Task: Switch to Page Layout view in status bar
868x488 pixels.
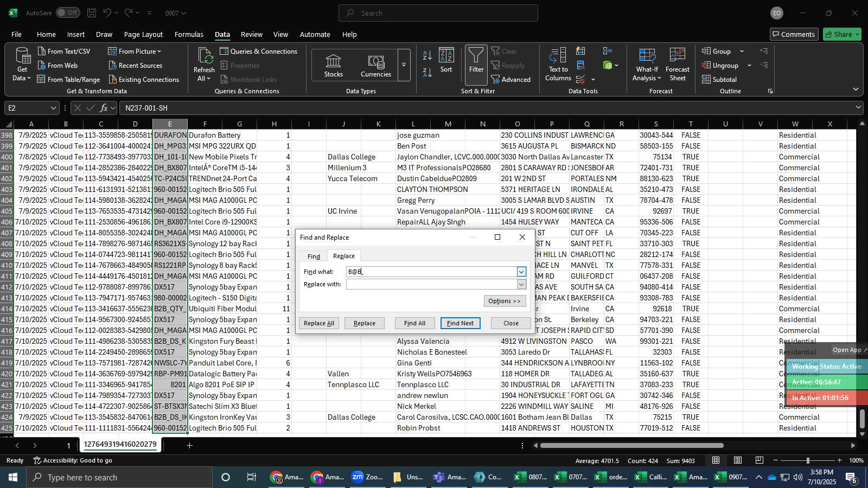Action: click(x=738, y=460)
